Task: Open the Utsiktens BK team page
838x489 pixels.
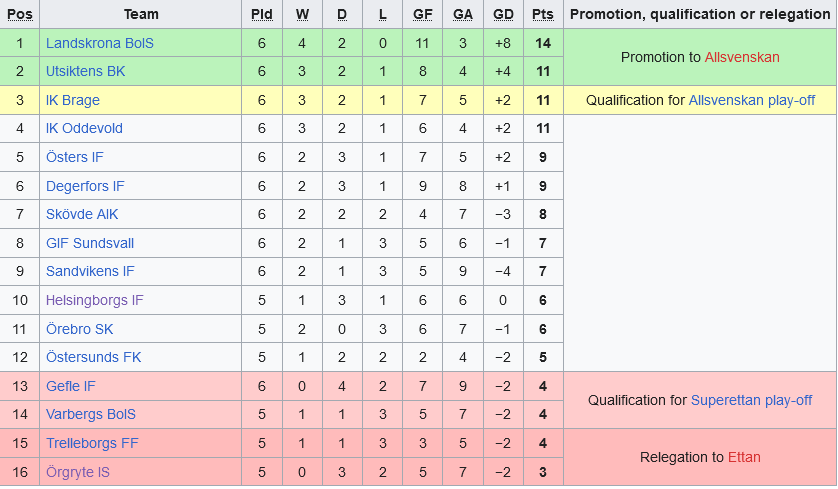Action: pos(86,72)
